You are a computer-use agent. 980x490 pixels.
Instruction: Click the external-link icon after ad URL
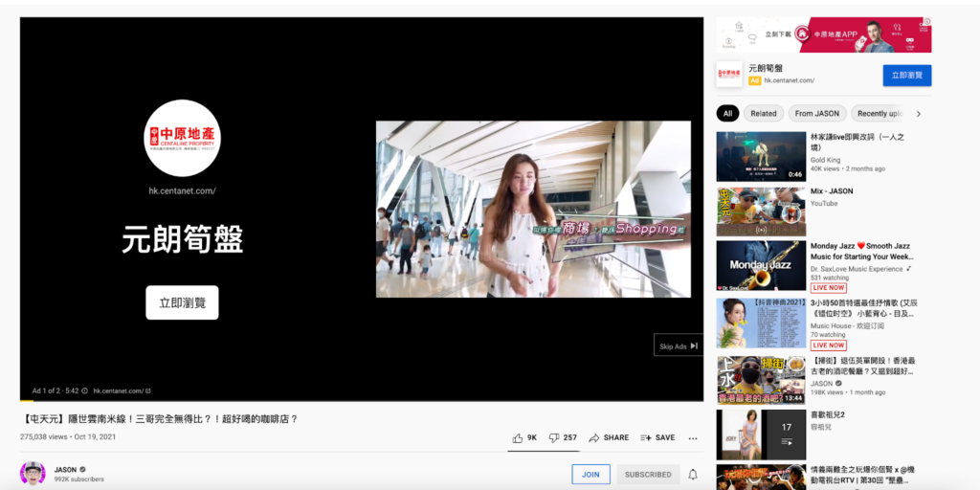coord(148,390)
